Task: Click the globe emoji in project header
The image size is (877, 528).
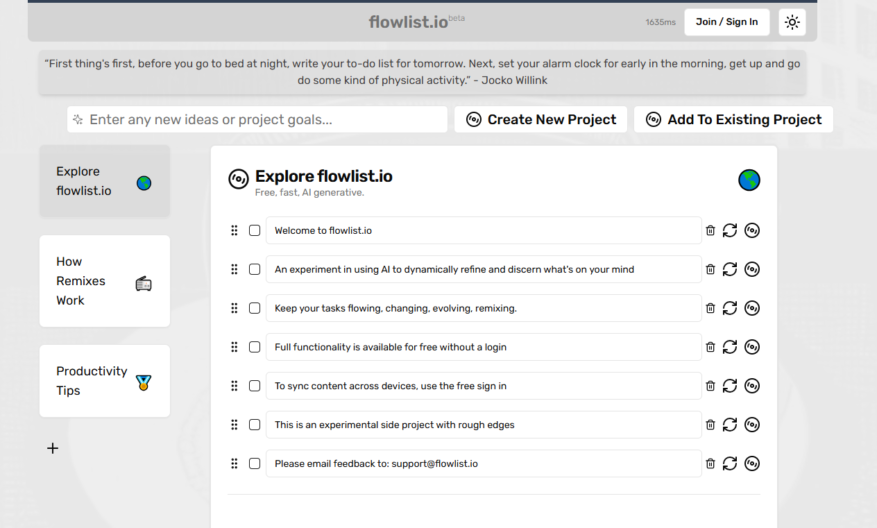Action: click(x=749, y=180)
